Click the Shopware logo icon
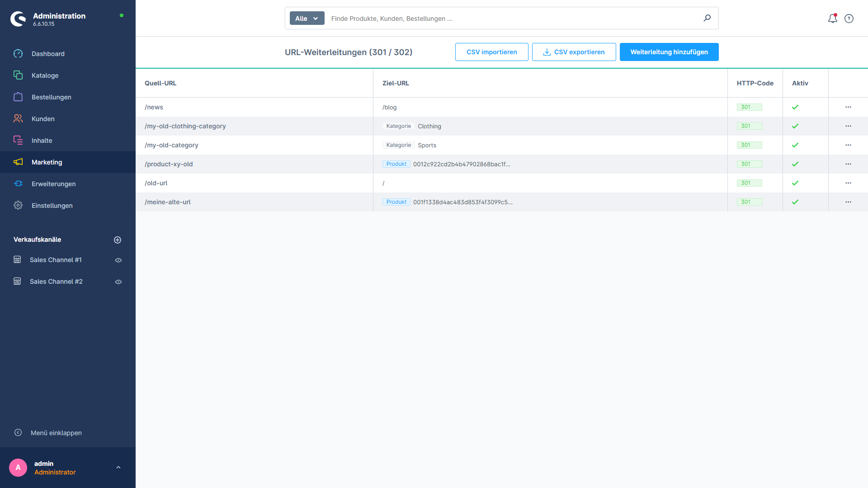Viewport: 868px width, 488px height. tap(18, 19)
